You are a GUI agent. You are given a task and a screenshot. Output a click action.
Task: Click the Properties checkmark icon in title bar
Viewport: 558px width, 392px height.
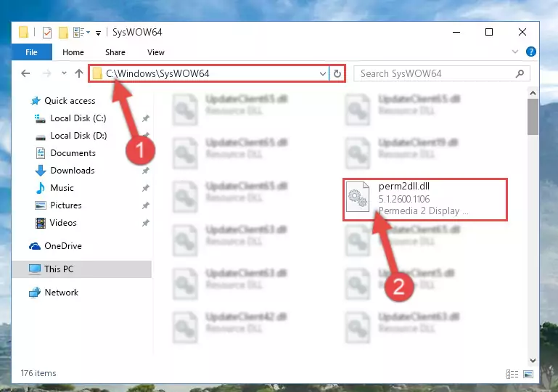[47, 33]
